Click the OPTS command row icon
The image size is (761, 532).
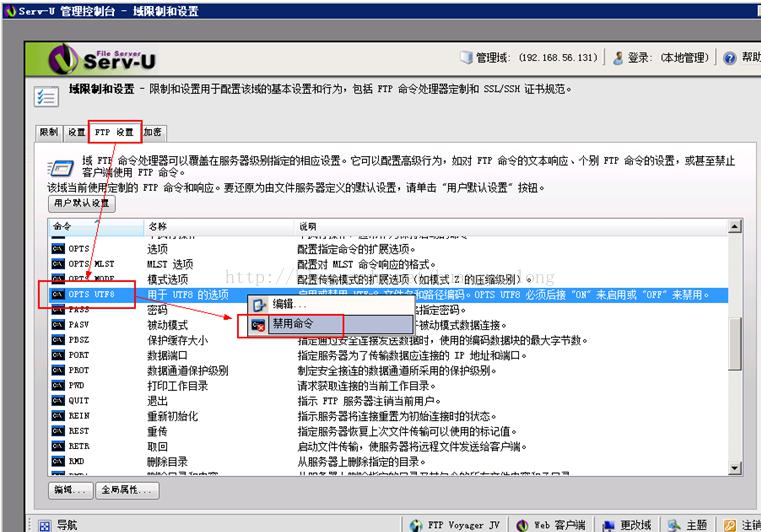pyautogui.click(x=58, y=249)
